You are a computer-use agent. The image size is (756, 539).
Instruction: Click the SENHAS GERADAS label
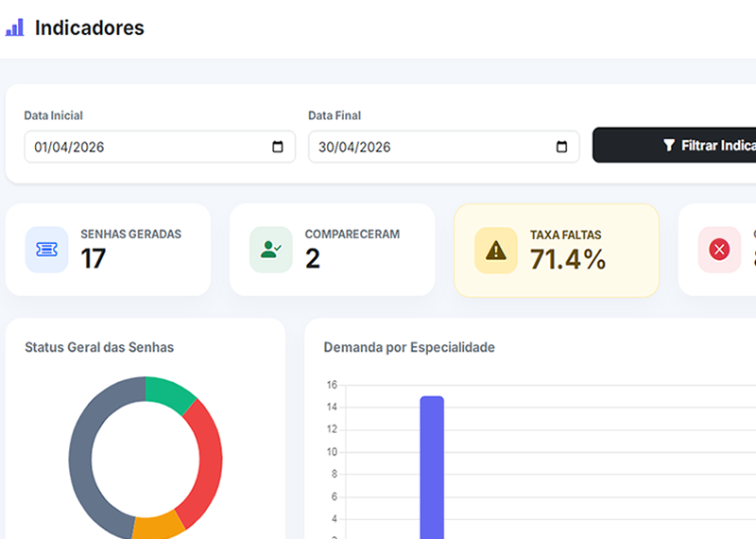(130, 234)
